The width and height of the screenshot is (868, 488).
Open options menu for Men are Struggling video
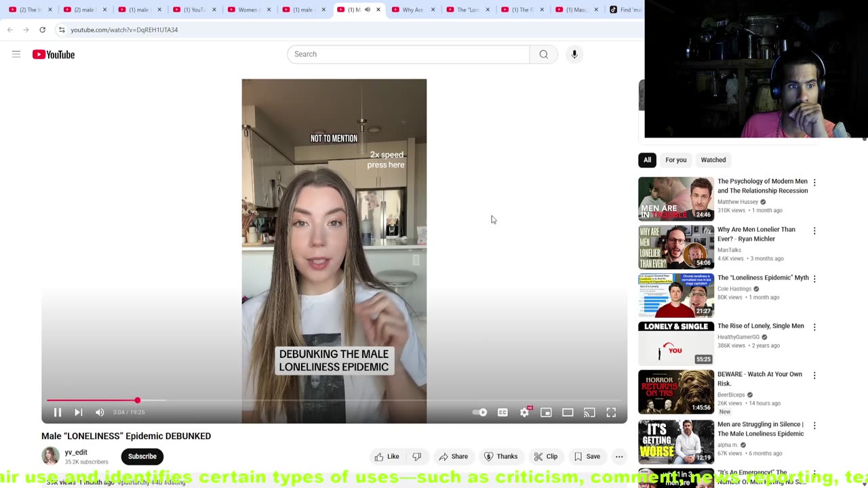click(x=814, y=426)
